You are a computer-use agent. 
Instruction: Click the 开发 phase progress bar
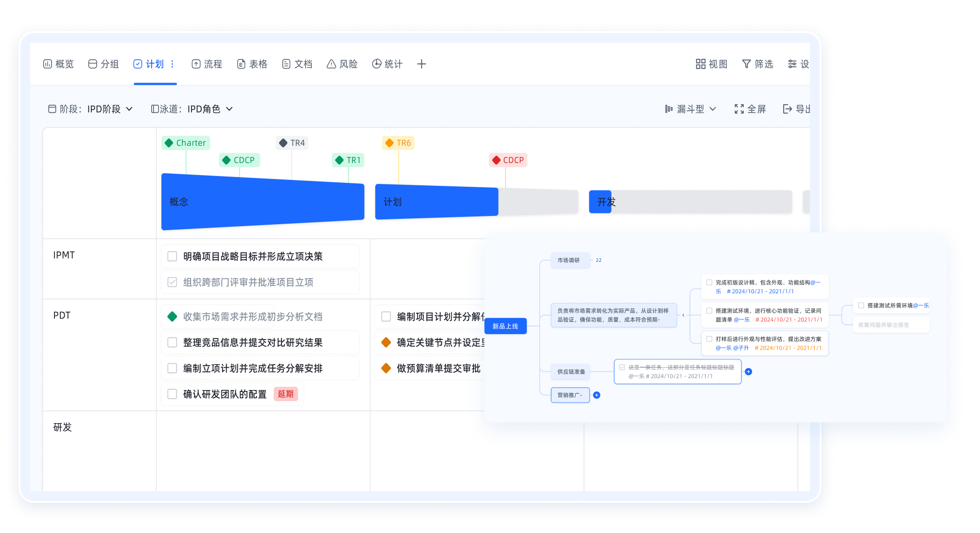(x=690, y=202)
